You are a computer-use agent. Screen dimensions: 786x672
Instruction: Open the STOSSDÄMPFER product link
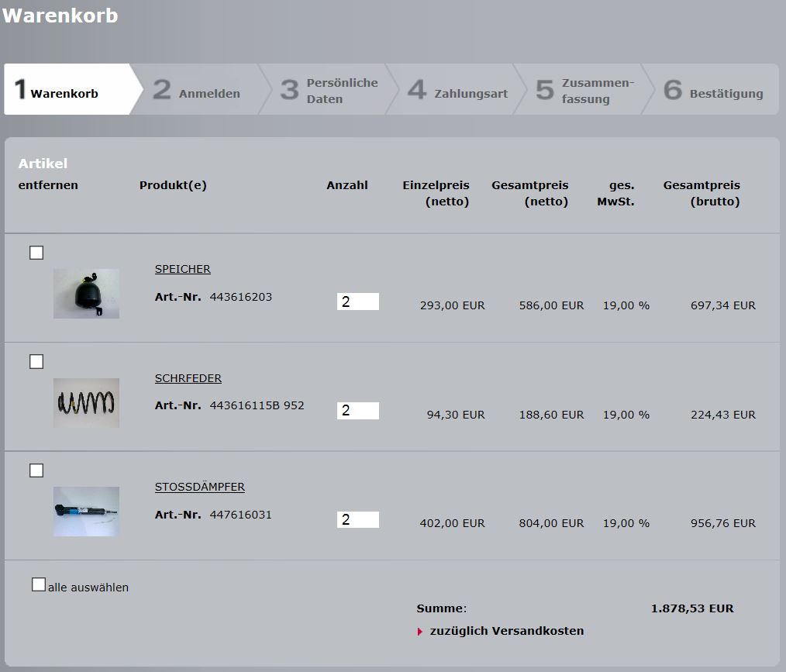point(200,487)
